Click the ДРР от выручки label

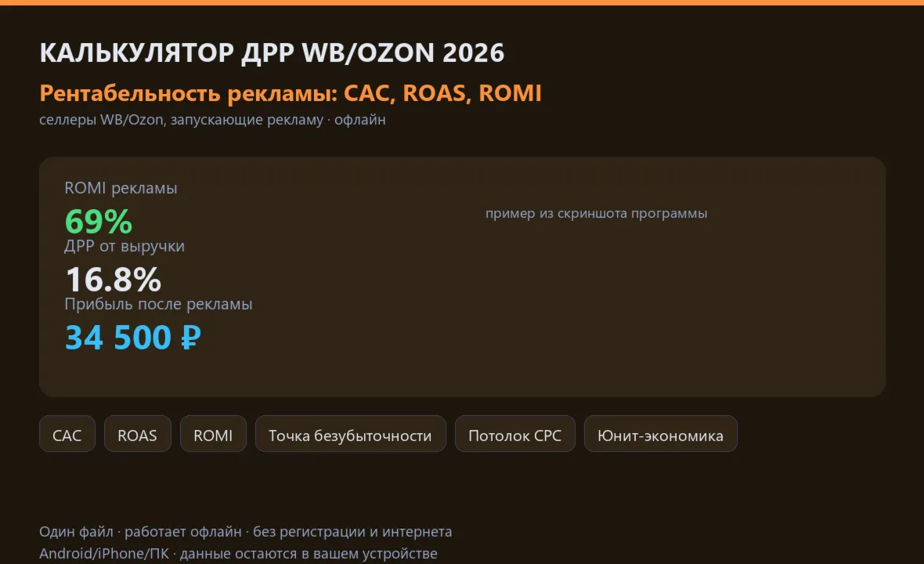coord(125,246)
